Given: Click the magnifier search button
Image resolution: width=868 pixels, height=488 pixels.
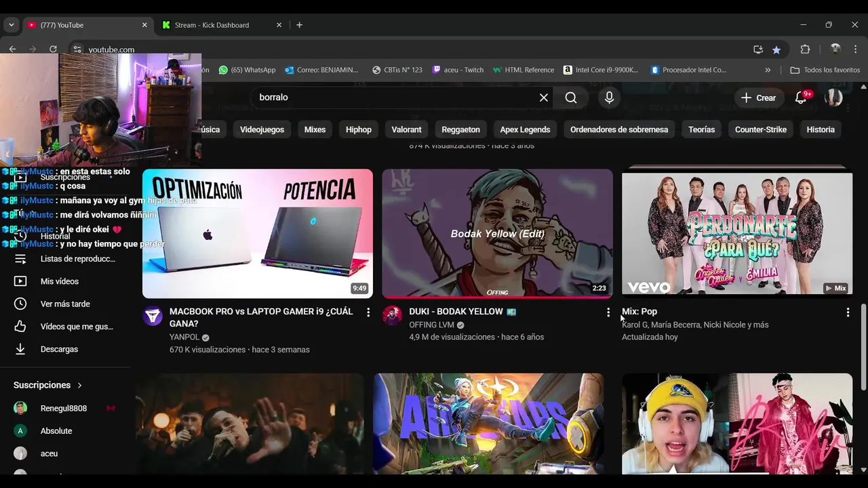Looking at the screenshot, I should point(571,98).
